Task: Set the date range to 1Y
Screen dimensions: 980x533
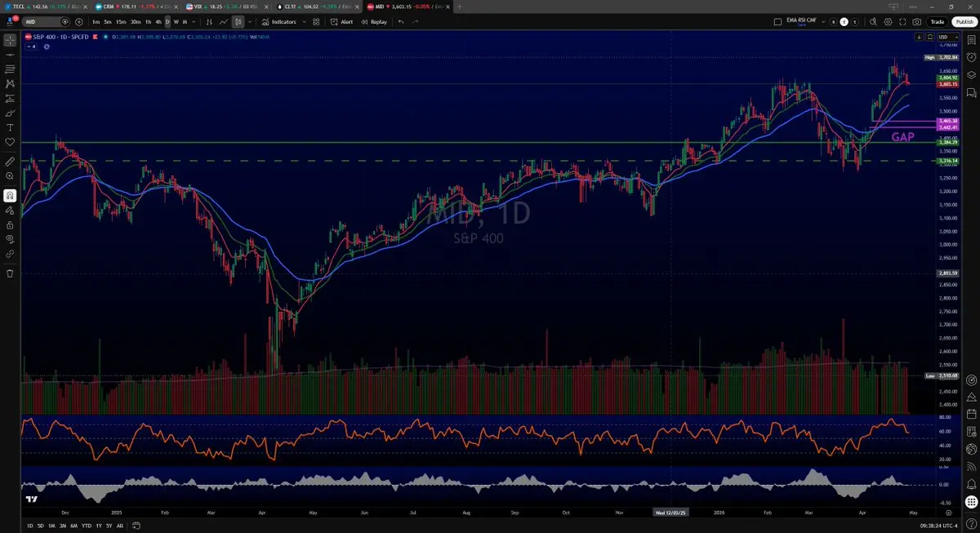Action: (x=99, y=526)
